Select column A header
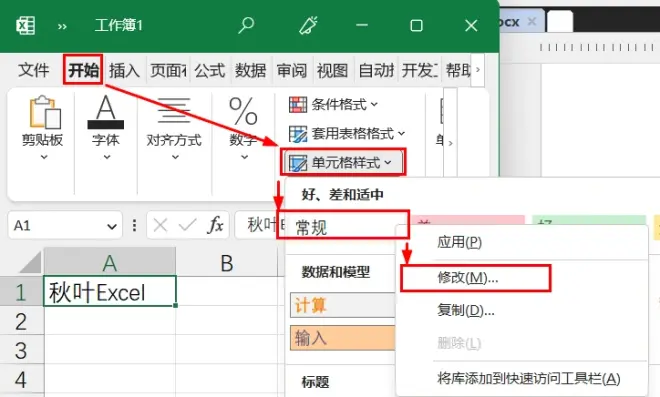 tap(110, 262)
